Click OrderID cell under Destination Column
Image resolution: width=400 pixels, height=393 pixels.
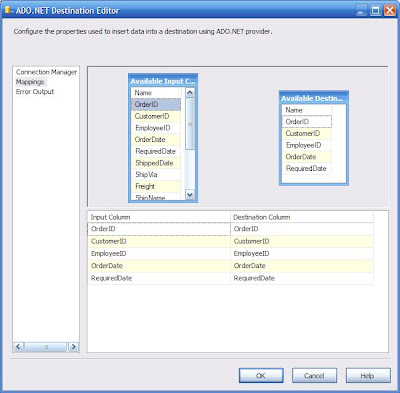pos(302,229)
